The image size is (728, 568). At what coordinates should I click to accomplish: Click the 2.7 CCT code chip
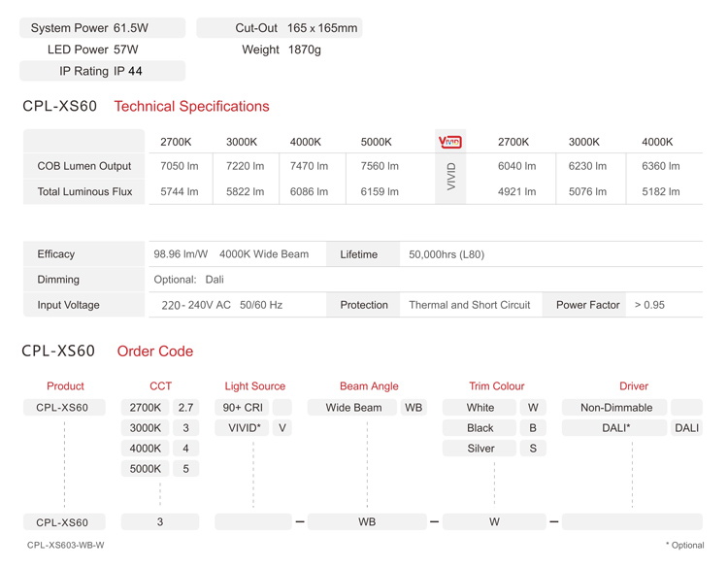185,407
